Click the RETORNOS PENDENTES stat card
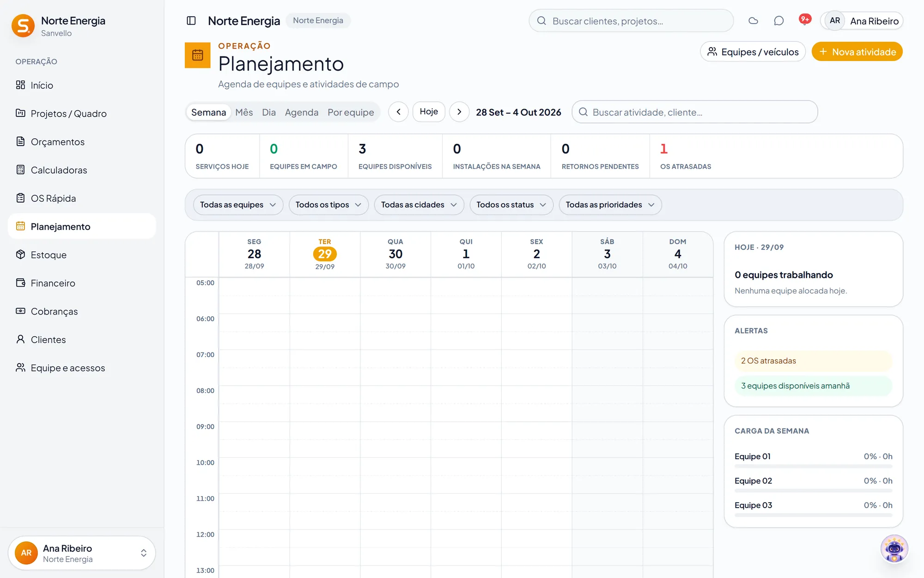Viewport: 924px width, 578px height. 600,156
